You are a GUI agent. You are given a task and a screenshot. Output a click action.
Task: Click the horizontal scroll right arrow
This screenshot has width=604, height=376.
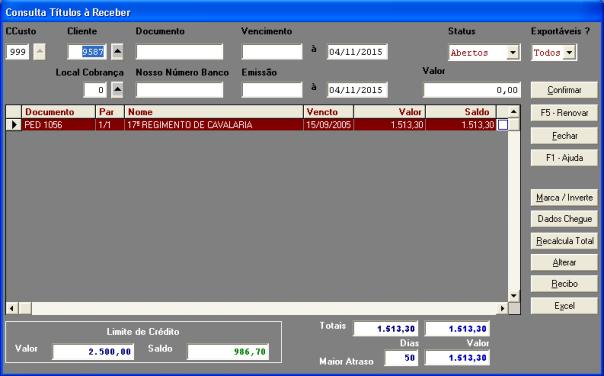[x=502, y=308]
